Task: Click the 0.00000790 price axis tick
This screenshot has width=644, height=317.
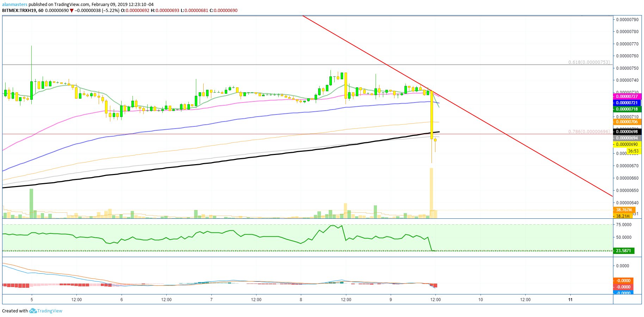Action: pyautogui.click(x=627, y=19)
